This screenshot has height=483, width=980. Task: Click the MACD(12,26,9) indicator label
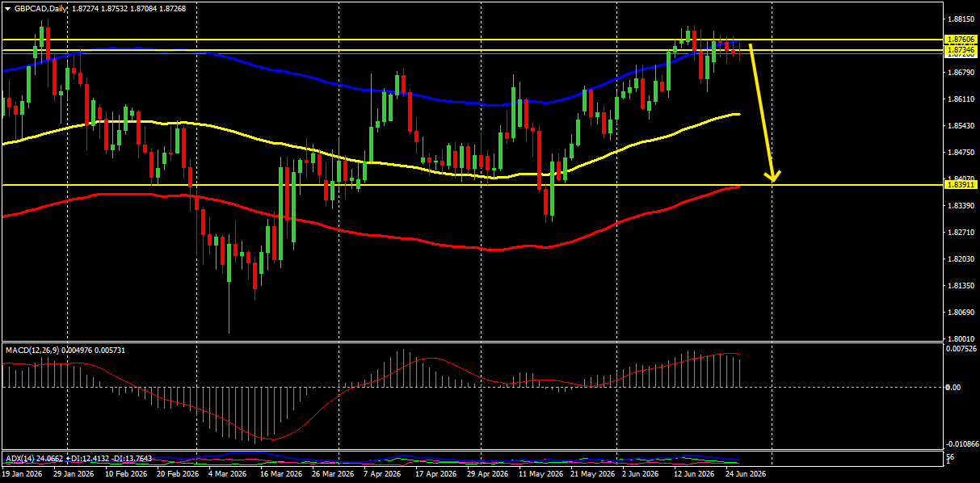coord(33,350)
